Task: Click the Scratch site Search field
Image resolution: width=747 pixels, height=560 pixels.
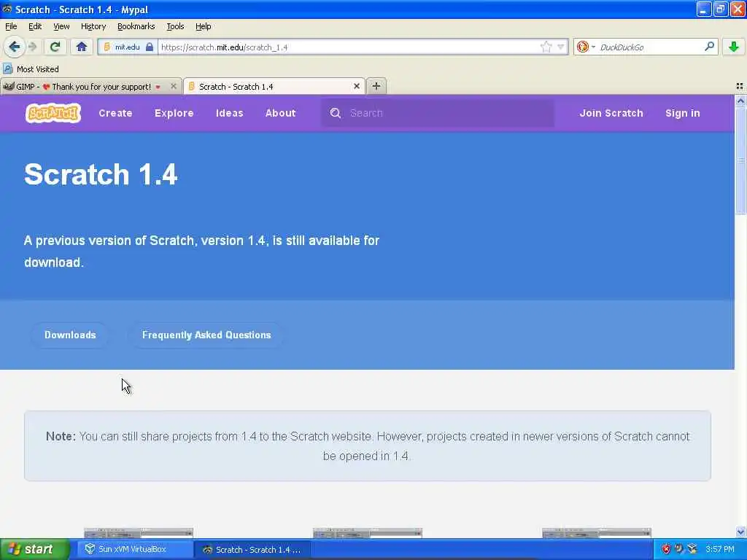Action: pos(438,113)
